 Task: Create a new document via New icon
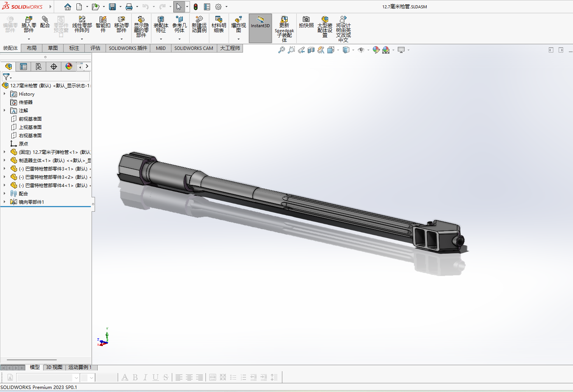79,7
